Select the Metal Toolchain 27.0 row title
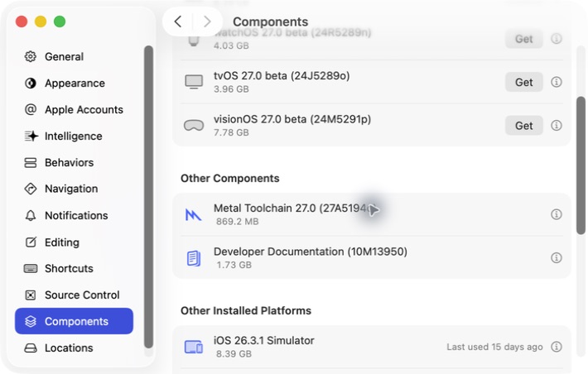The height and width of the screenshot is (374, 588). (294, 208)
